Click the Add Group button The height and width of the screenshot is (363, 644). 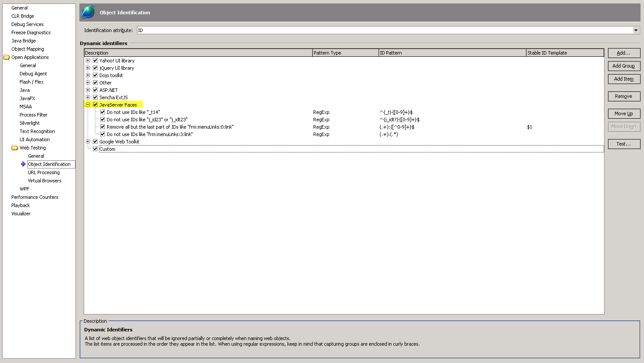[624, 66]
